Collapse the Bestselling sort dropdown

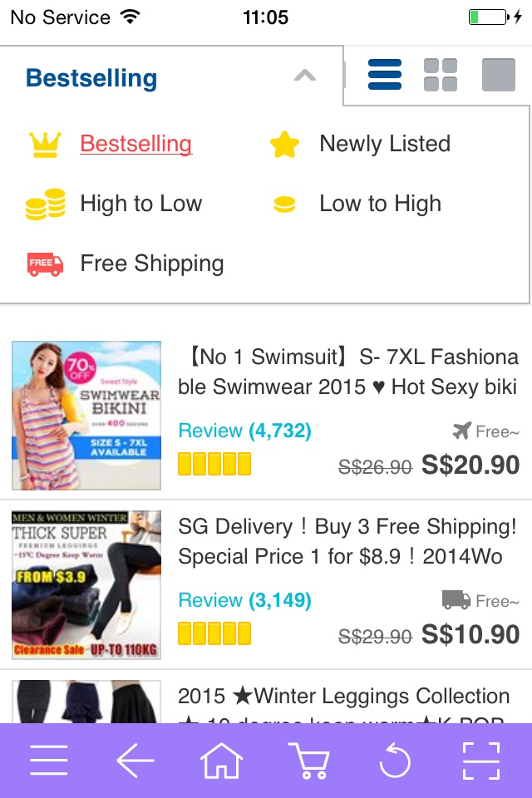(x=91, y=78)
